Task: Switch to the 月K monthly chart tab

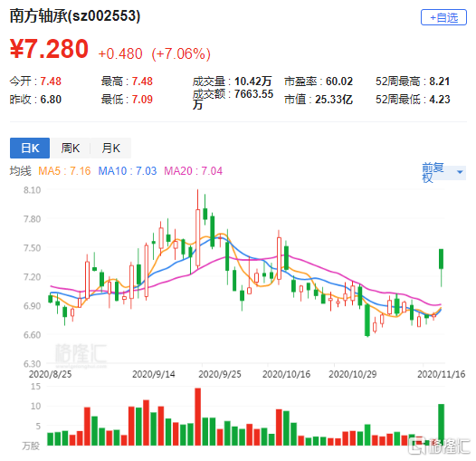Action: (x=110, y=148)
